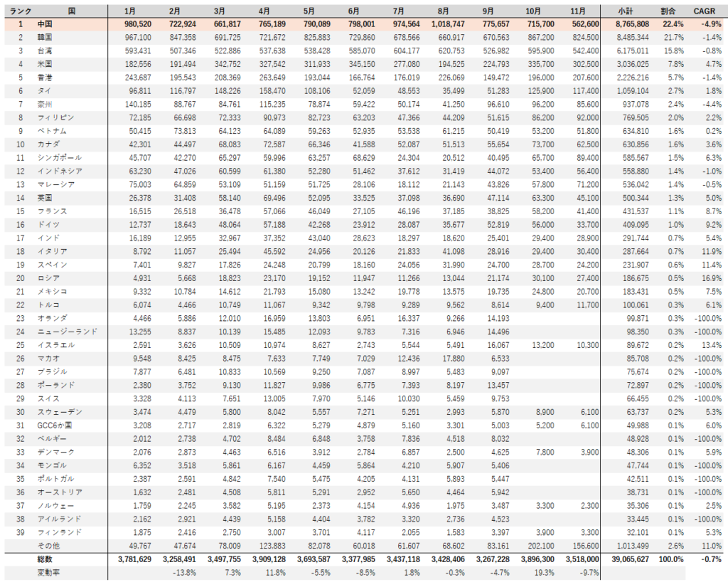Click the フィンランド country cell

(x=60, y=532)
